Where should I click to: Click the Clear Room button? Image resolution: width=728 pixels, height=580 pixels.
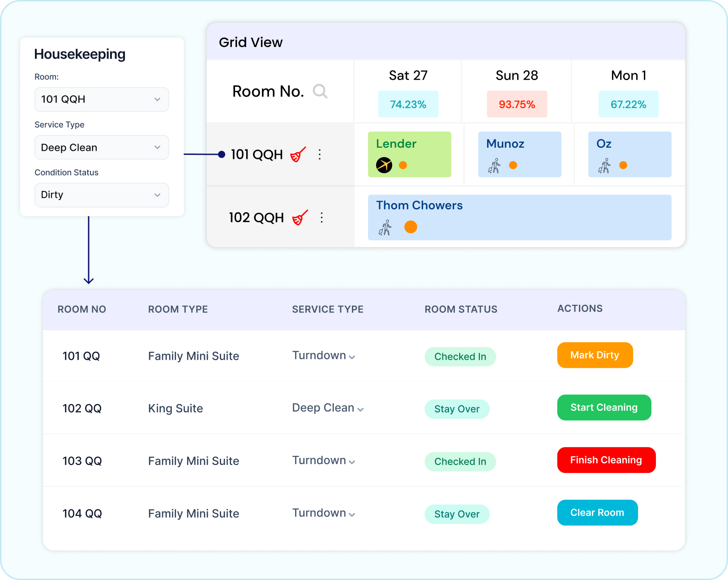[x=597, y=513]
